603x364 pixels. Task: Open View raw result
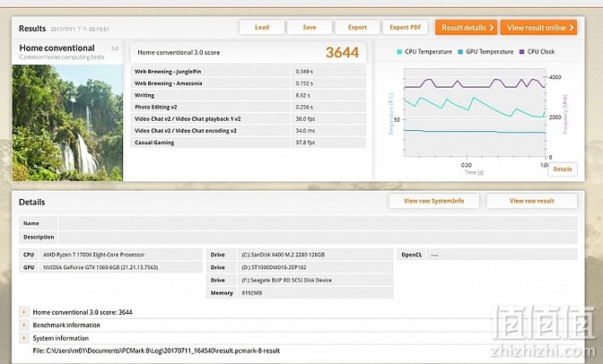pyautogui.click(x=531, y=201)
